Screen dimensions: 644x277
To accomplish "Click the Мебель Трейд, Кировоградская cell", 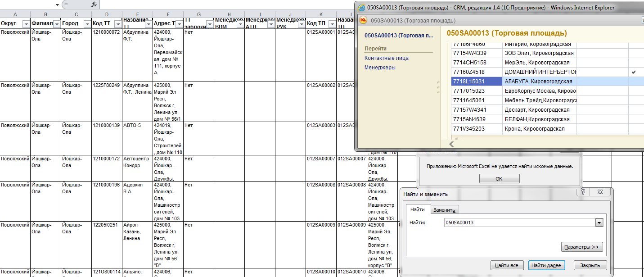I will [539, 100].
